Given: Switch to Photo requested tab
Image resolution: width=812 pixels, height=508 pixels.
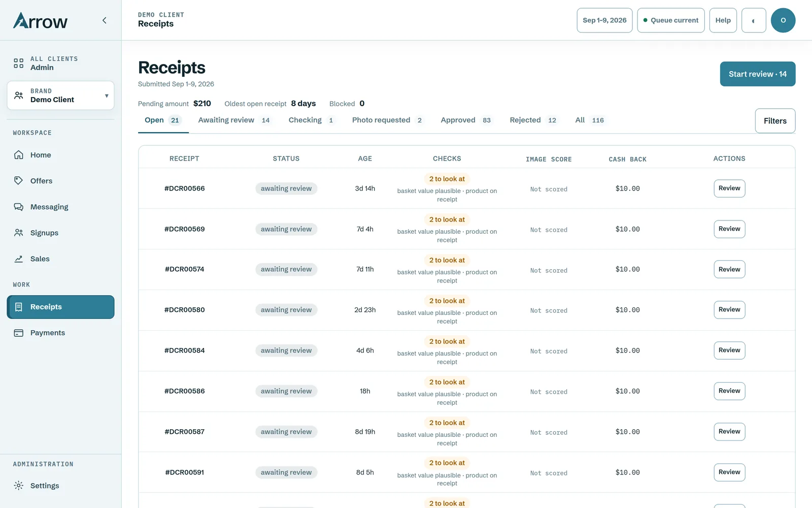Looking at the screenshot, I should click(x=388, y=120).
